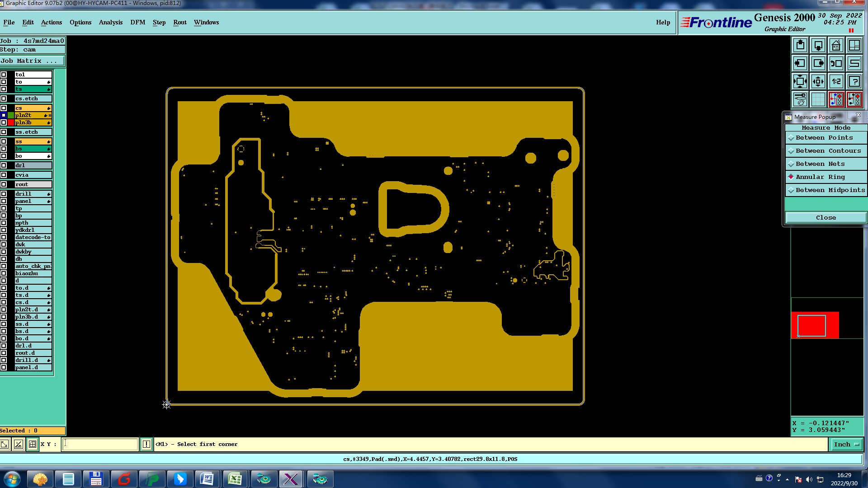Click the previous view undo-zoom icon

pos(836,63)
